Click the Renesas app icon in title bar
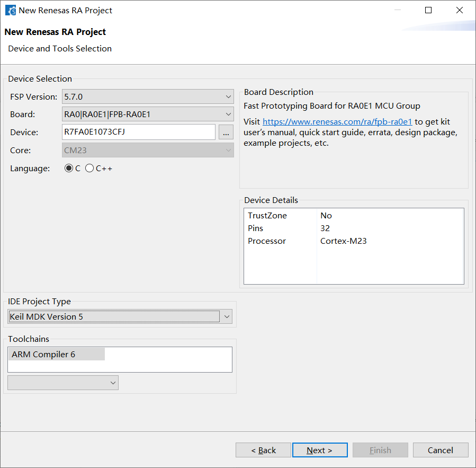Screen dimensions: 476x468 click(x=10, y=10)
